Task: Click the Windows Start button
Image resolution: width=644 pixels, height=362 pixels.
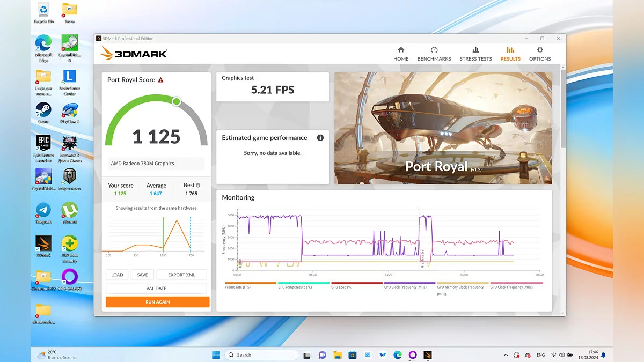Action: coord(216,355)
